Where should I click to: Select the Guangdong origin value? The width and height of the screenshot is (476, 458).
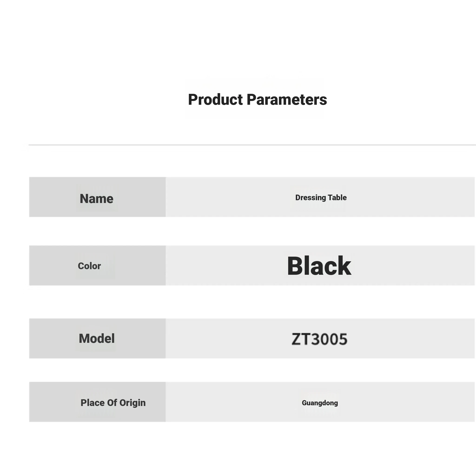320,403
